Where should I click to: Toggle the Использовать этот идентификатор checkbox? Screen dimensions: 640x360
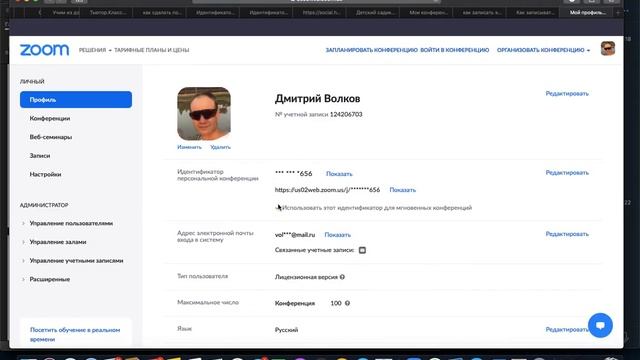278,208
